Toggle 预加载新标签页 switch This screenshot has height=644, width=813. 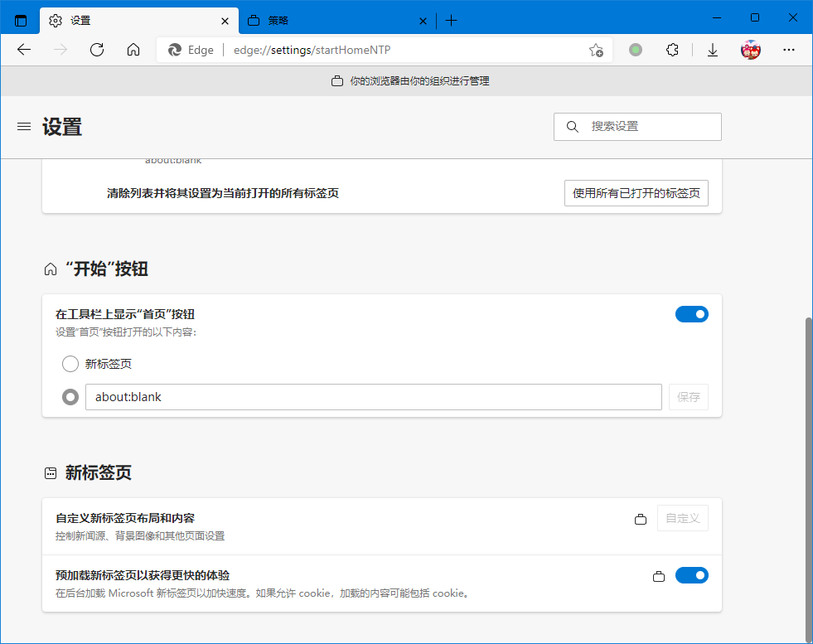pos(692,575)
